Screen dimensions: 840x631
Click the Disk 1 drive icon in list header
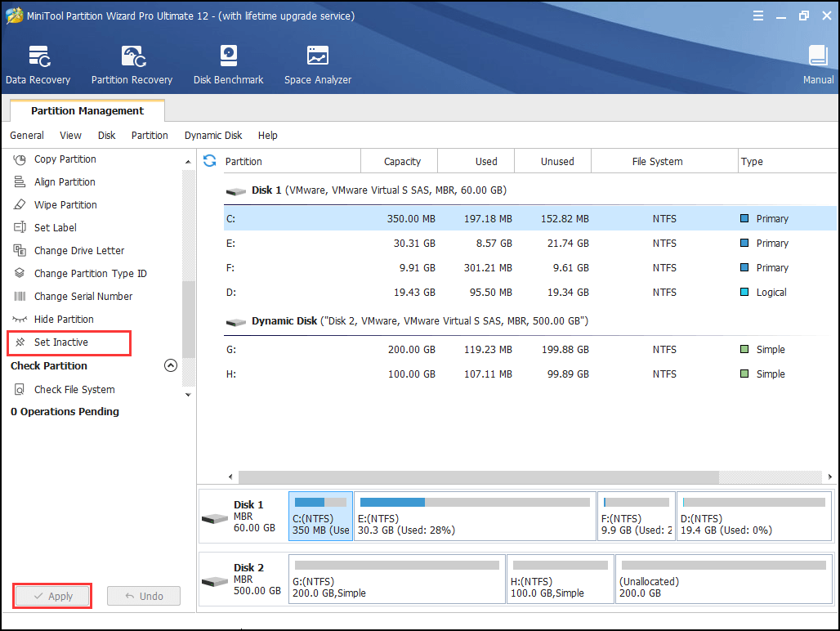coord(235,191)
